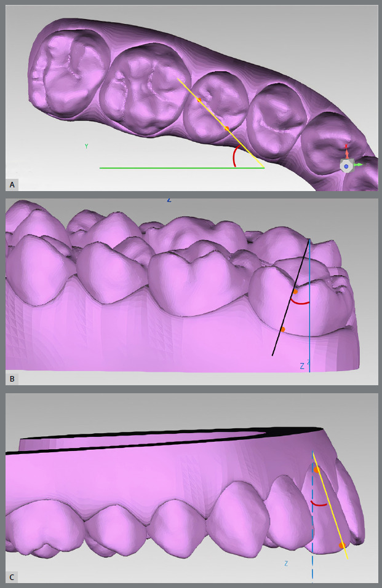Click the panel B label box
This screenshot has height=588, width=382.
12,378
